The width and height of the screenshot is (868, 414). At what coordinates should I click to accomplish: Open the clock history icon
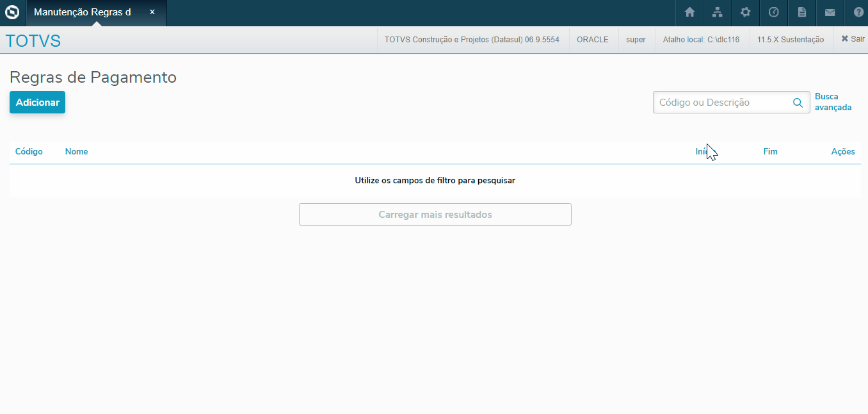[x=774, y=12]
